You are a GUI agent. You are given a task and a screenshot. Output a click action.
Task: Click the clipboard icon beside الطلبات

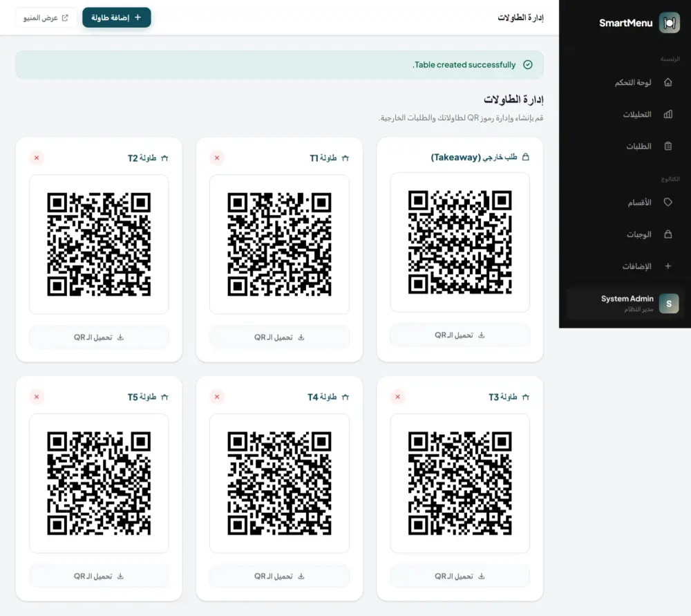coord(668,146)
